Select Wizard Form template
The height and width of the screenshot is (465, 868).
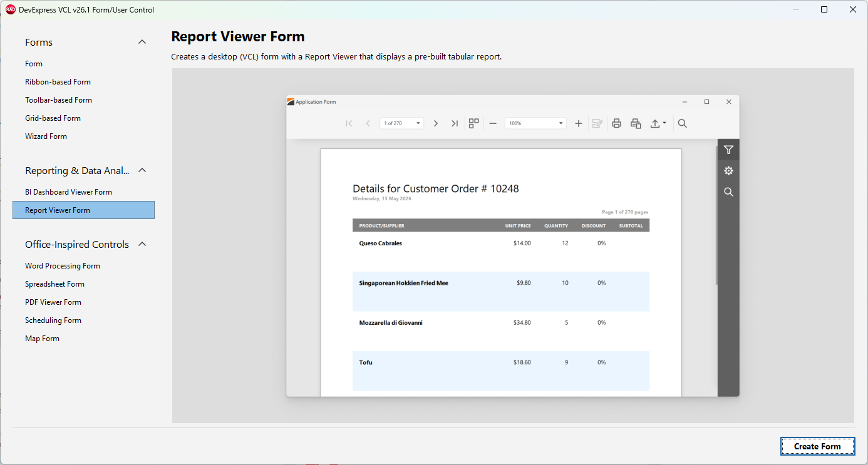coord(83,136)
